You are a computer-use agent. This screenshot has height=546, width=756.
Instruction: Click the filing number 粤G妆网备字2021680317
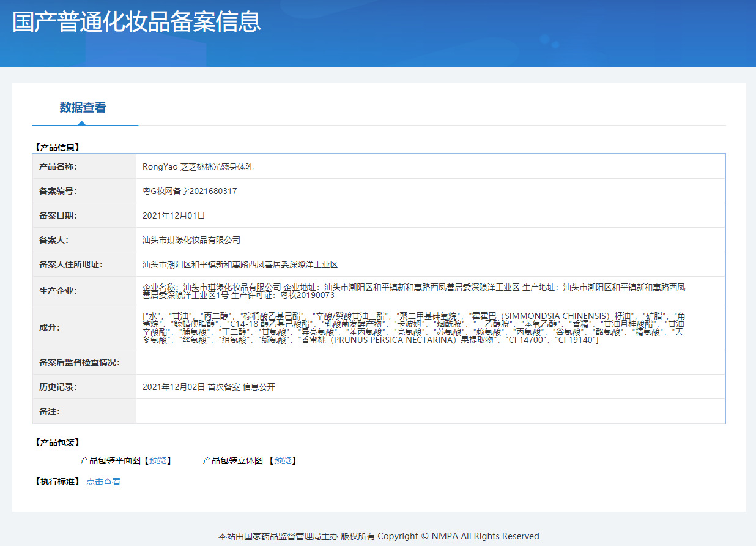[190, 191]
